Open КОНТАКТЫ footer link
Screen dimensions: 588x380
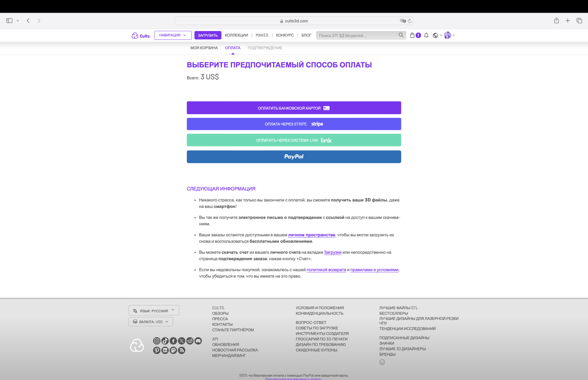(222, 324)
